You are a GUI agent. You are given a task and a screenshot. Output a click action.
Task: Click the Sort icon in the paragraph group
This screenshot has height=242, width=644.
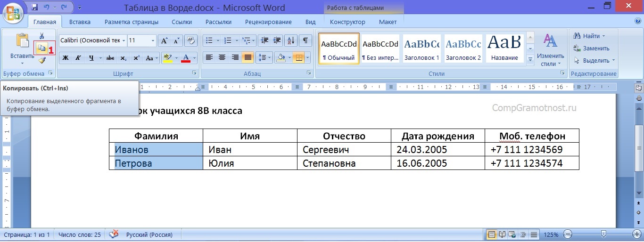[291, 40]
